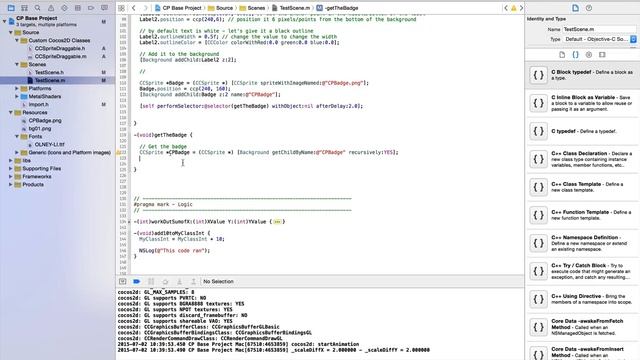
Task: Select the C++ Class Declaration snippet
Action: click(x=582, y=159)
